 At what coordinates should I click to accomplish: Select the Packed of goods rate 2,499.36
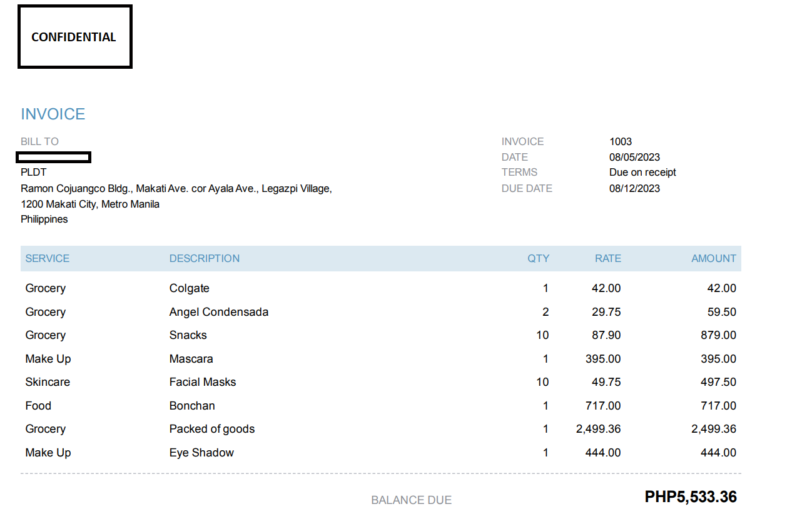tap(599, 429)
